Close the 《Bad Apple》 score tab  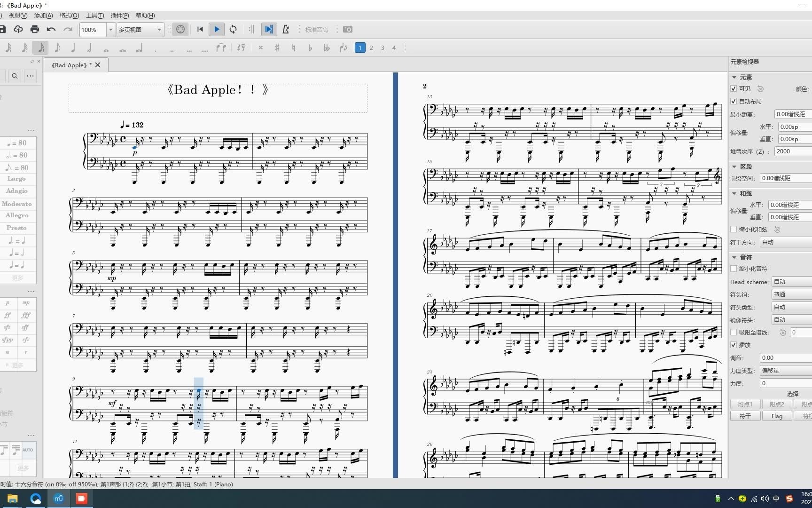click(98, 65)
